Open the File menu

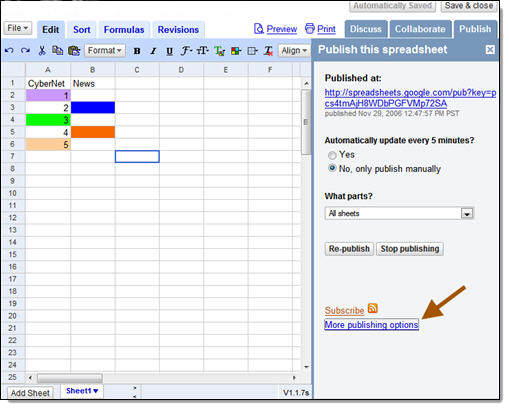(x=18, y=28)
